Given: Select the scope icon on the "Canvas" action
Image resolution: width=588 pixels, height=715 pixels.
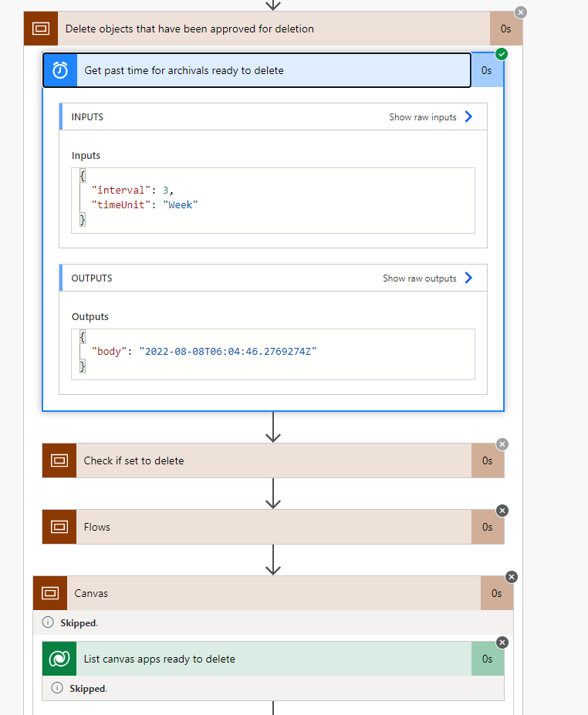Looking at the screenshot, I should [50, 593].
